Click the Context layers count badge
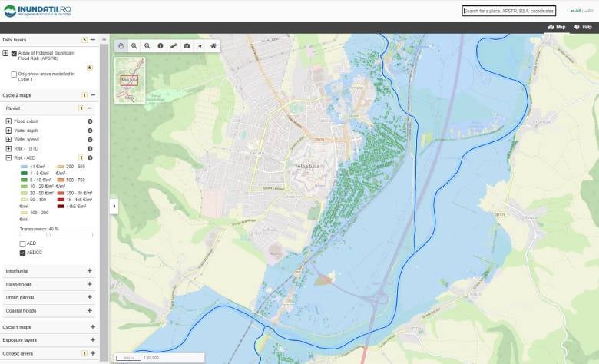This screenshot has height=364, width=599. (x=84, y=353)
